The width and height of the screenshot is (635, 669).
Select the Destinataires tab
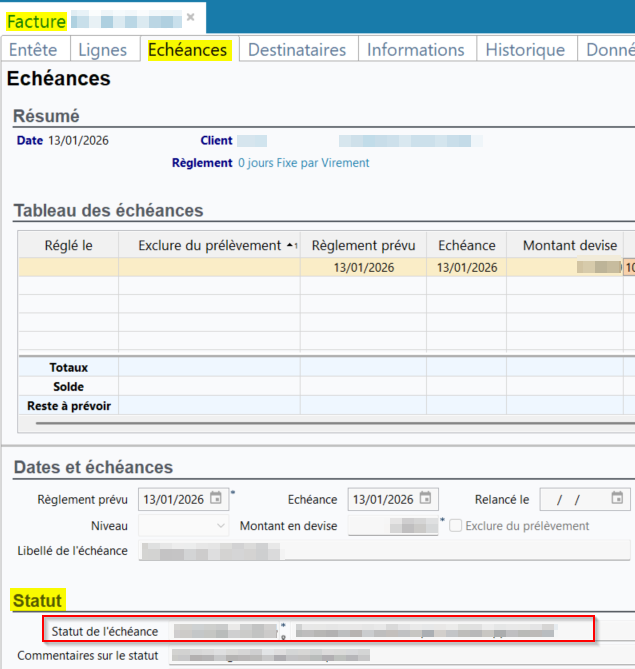click(297, 50)
